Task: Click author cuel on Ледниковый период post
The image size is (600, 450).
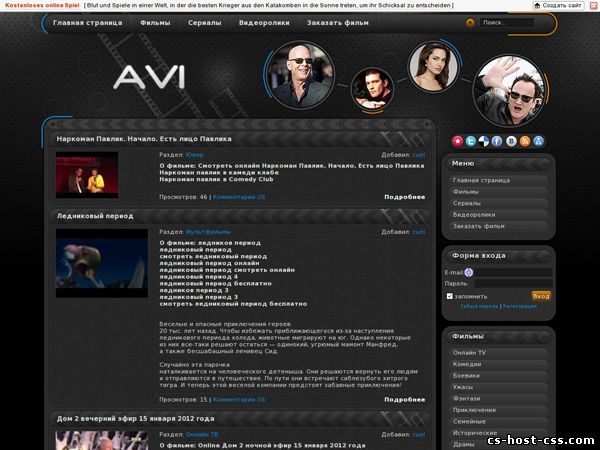Action: click(x=419, y=232)
